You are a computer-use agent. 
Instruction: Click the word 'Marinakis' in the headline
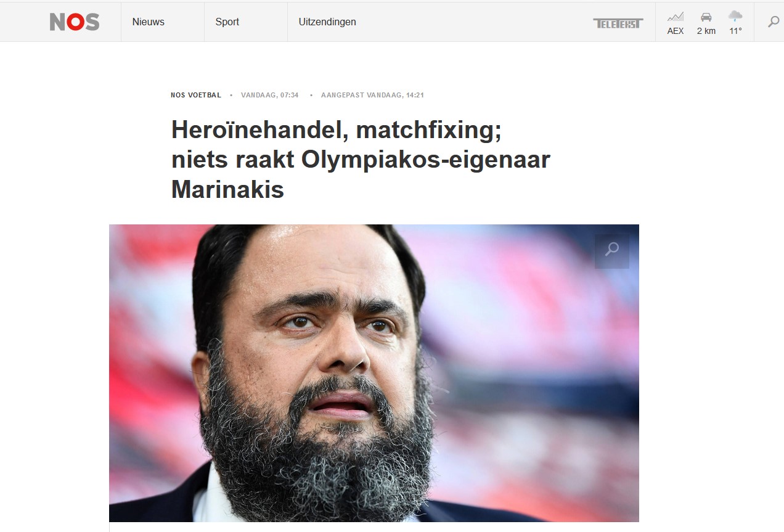tap(227, 189)
